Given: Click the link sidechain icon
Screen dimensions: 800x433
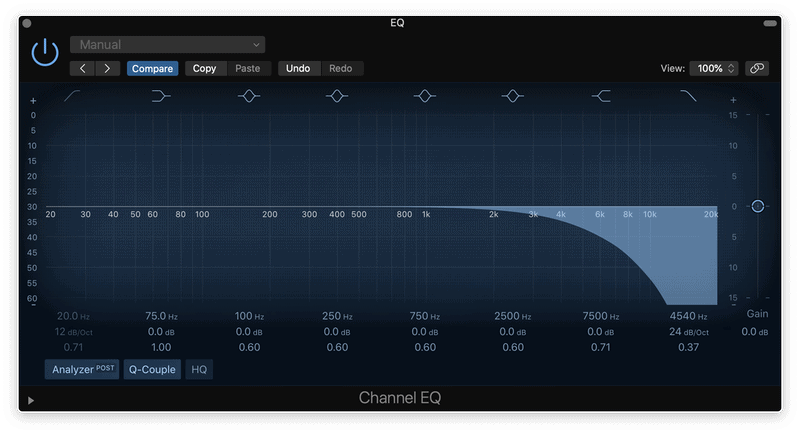Looking at the screenshot, I should coord(757,68).
